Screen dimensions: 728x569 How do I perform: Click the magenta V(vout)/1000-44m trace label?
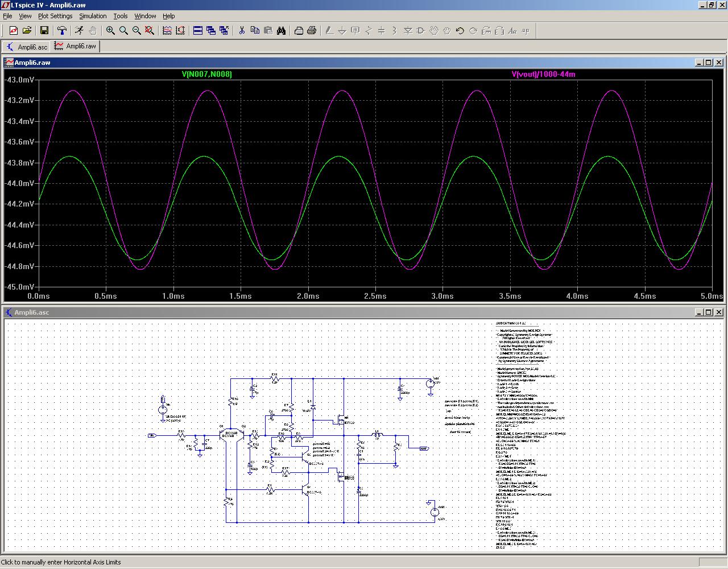tap(543, 75)
